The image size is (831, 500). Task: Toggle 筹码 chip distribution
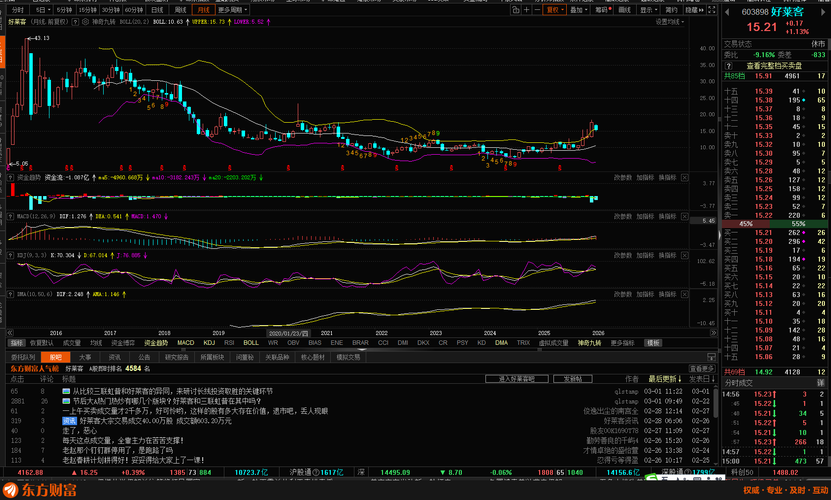click(603, 10)
